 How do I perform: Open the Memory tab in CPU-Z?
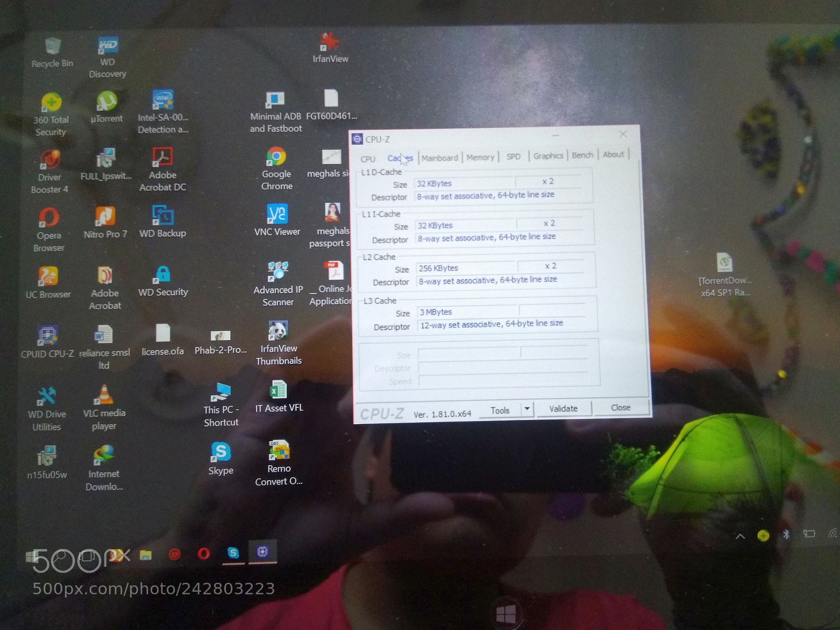click(480, 157)
